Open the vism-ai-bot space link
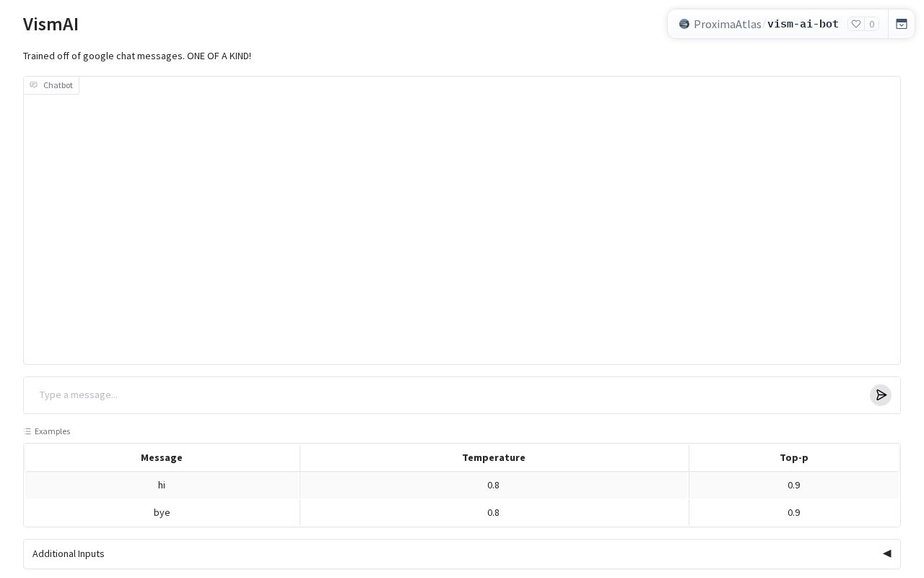Viewport: 924px width, 578px height. (803, 24)
